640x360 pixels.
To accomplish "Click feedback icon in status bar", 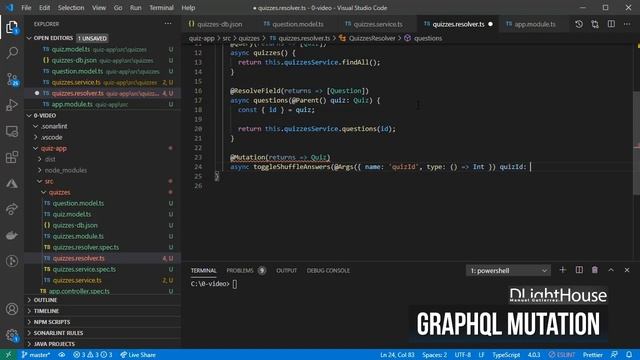I will tap(614, 355).
